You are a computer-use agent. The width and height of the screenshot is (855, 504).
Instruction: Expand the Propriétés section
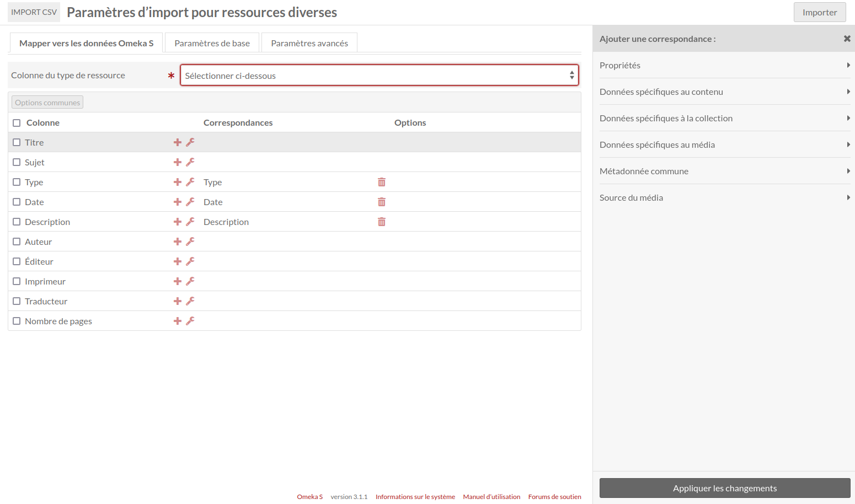point(725,65)
